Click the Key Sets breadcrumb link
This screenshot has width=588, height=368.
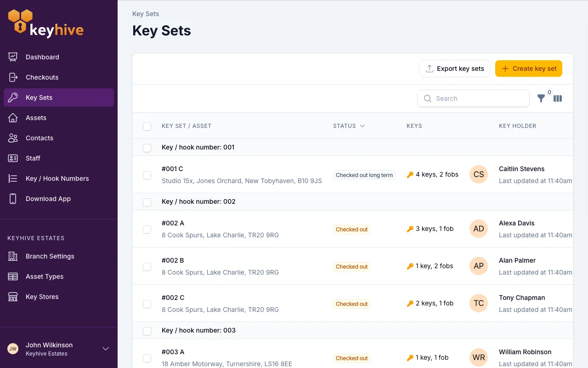pyautogui.click(x=146, y=14)
